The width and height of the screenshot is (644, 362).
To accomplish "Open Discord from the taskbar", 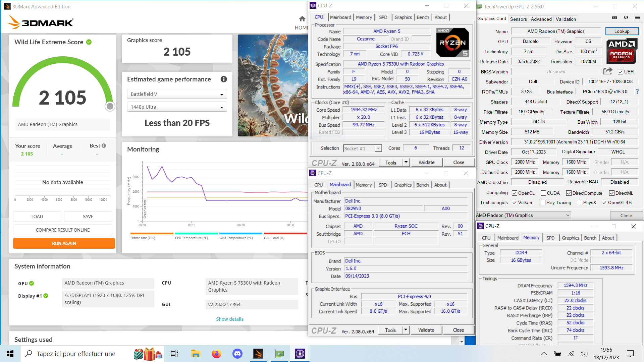I will (237, 354).
